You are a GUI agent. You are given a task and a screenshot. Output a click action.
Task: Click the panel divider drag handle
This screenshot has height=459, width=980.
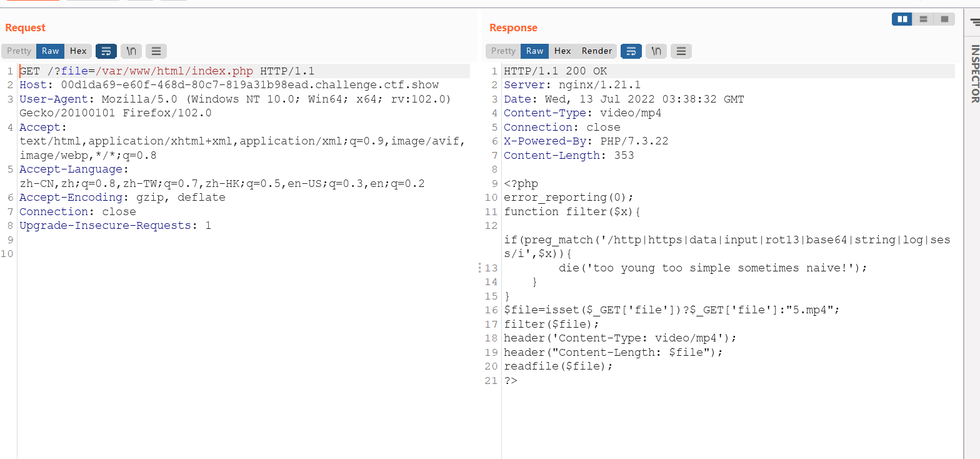click(x=479, y=268)
